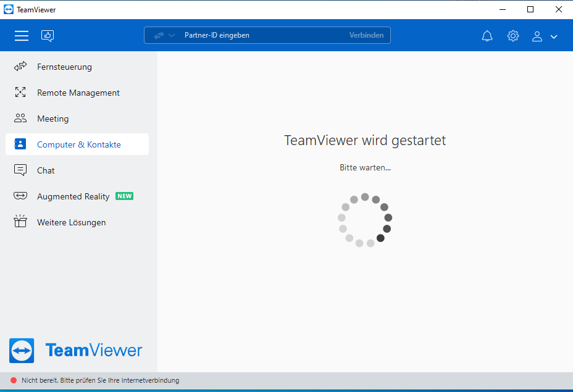Open settings gear icon
573x392 pixels.
tap(513, 36)
